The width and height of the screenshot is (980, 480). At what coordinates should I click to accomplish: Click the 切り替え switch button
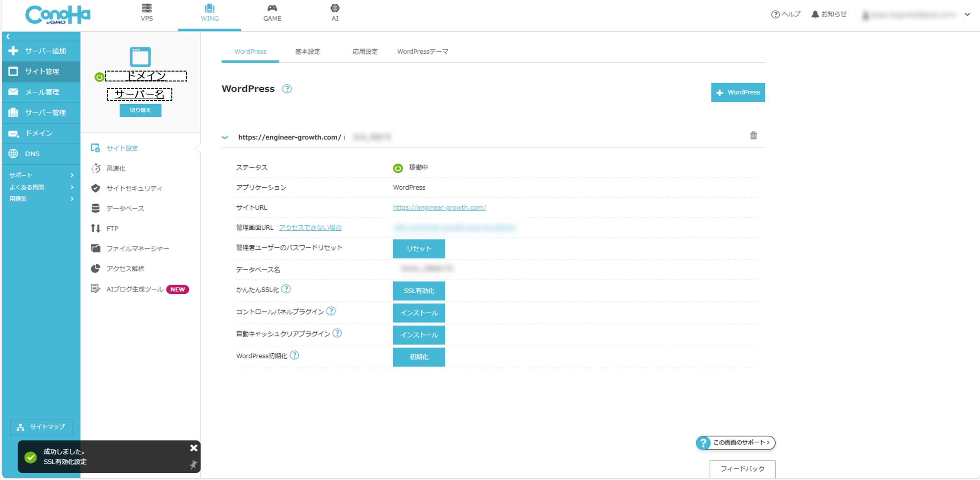point(140,110)
